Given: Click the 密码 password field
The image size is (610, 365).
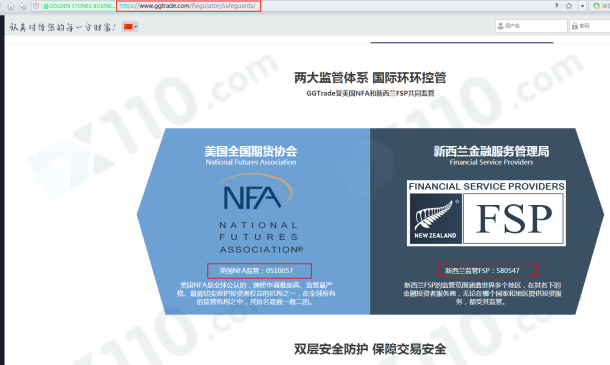Looking at the screenshot, I should (590, 26).
